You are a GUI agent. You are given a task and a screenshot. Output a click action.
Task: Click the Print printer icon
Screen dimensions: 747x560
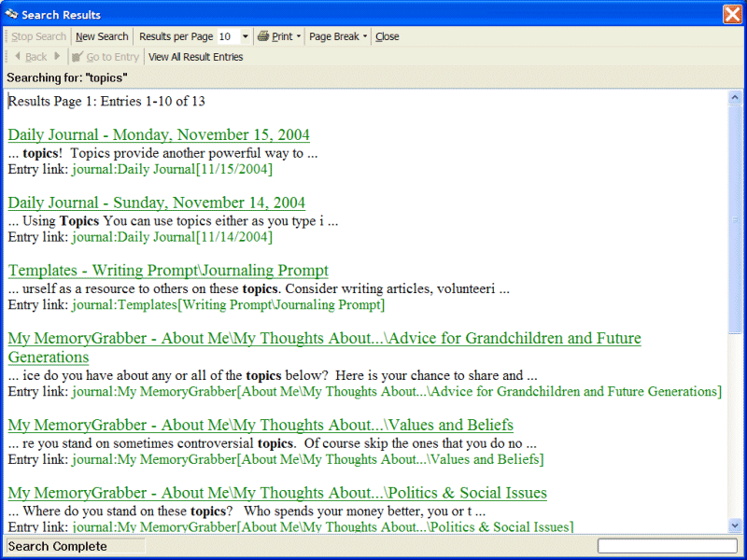pyautogui.click(x=263, y=36)
